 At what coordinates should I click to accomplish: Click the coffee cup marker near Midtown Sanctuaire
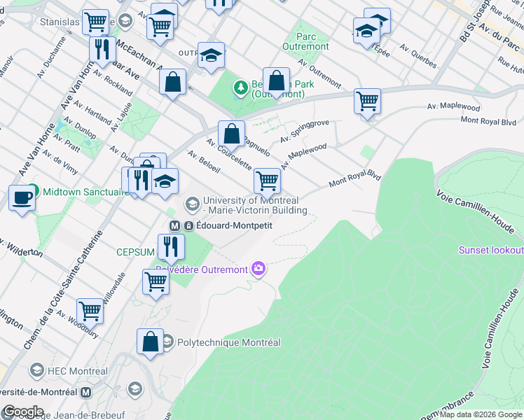tap(22, 200)
